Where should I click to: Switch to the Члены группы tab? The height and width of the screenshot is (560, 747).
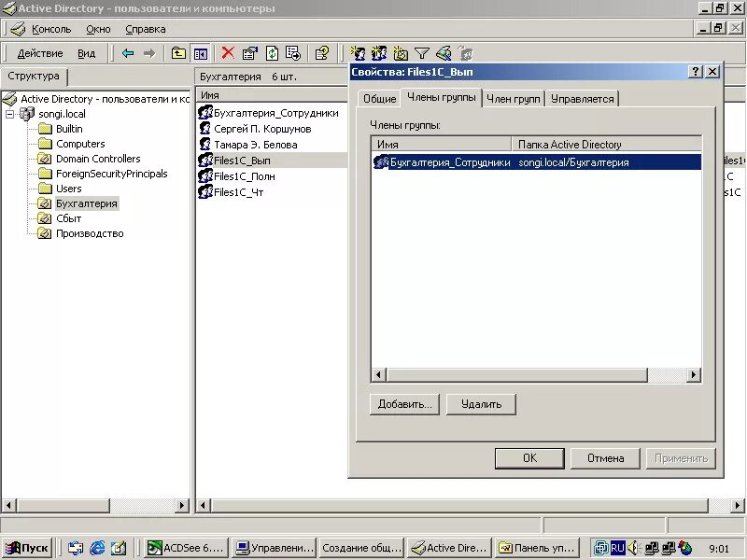click(441, 97)
